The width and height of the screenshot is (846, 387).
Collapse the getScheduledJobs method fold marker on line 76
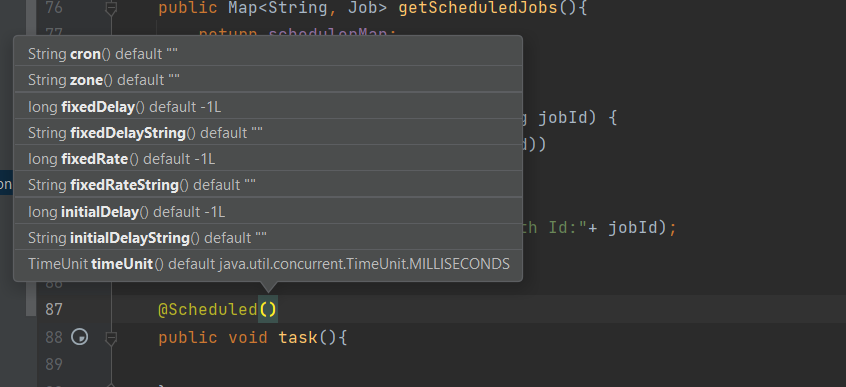tap(111, 8)
